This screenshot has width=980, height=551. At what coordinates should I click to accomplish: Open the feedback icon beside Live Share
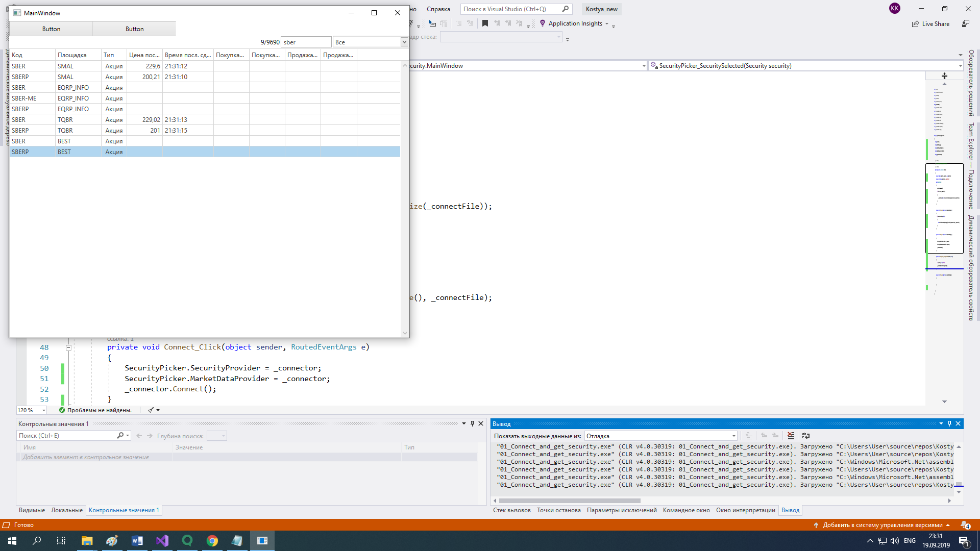tap(965, 23)
